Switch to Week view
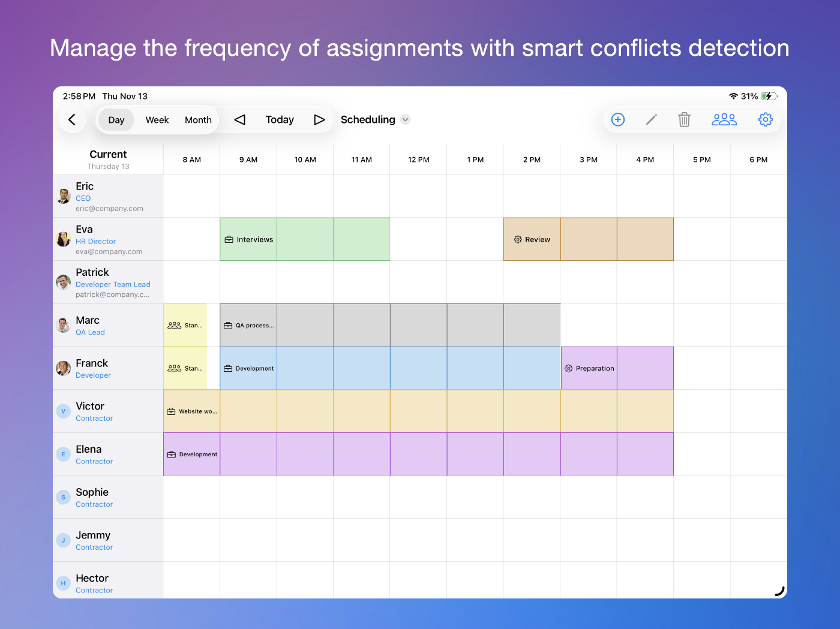The width and height of the screenshot is (840, 629). coord(157,120)
